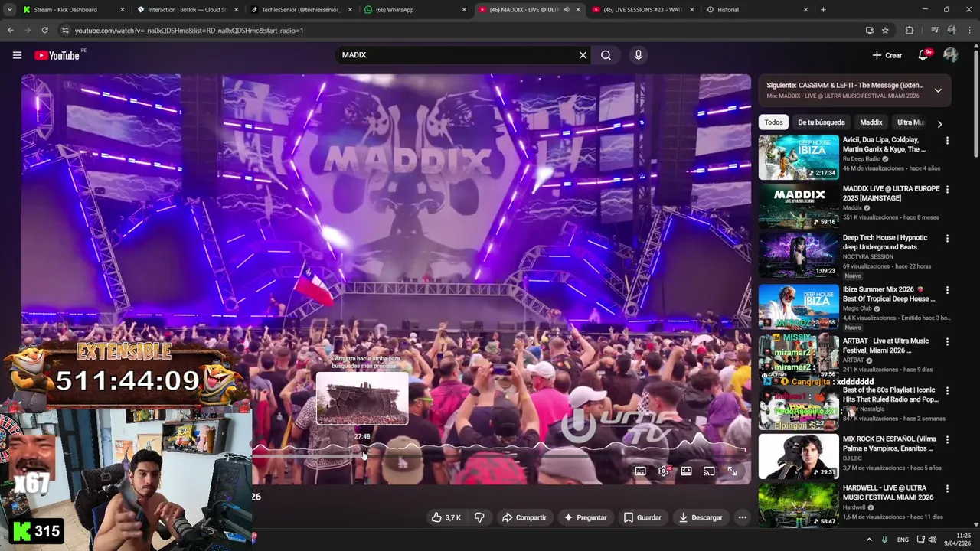Switch to the WhatsApp browser tab

point(413,10)
